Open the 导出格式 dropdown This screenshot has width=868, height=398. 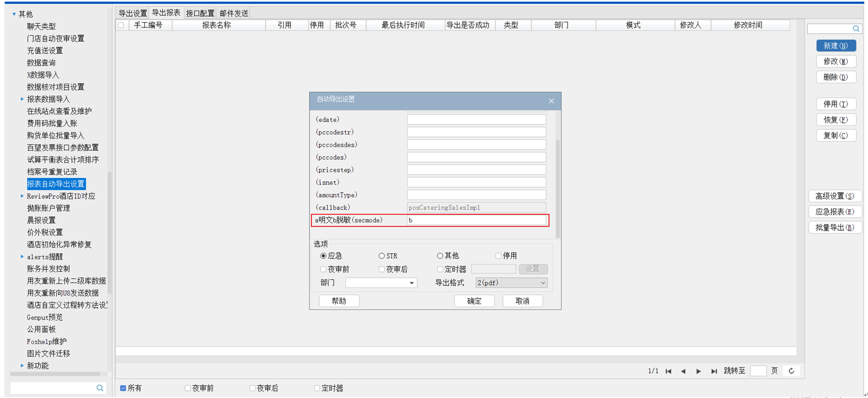[x=542, y=283]
